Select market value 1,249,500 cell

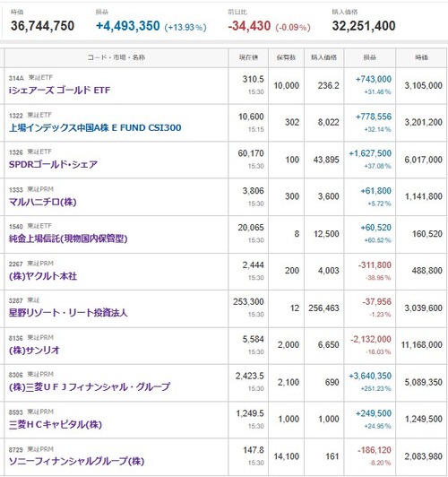[423, 420]
